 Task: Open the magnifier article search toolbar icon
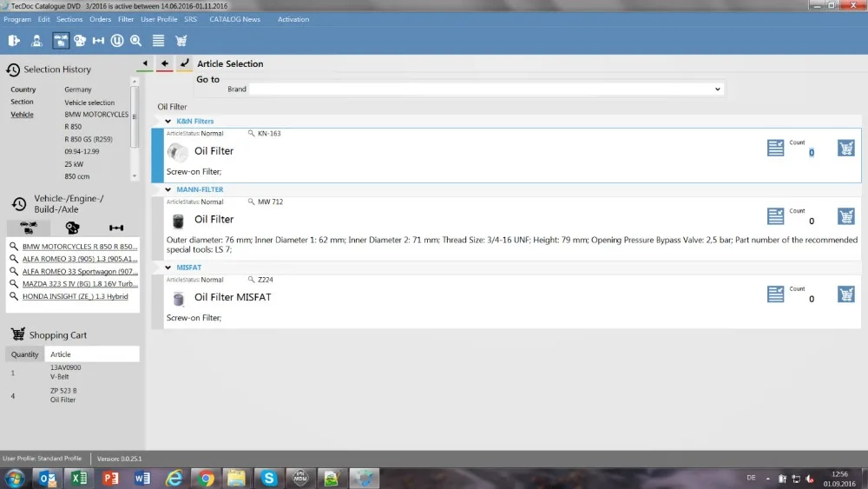[x=135, y=41]
